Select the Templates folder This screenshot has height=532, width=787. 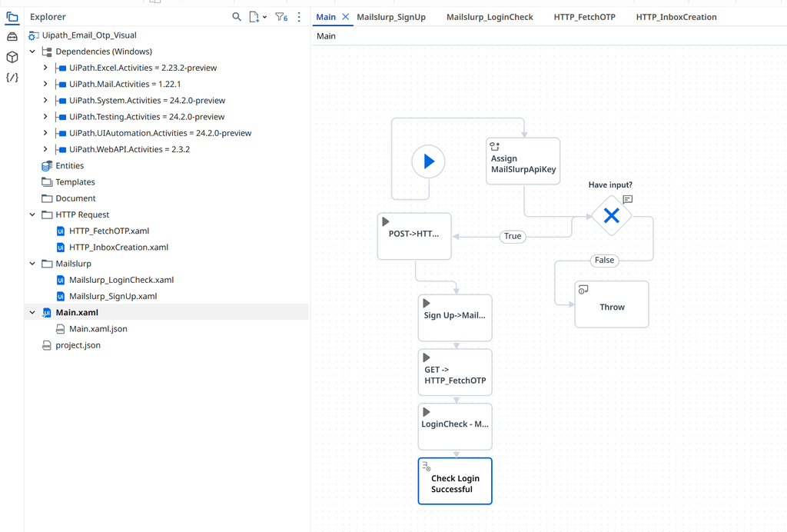click(75, 182)
